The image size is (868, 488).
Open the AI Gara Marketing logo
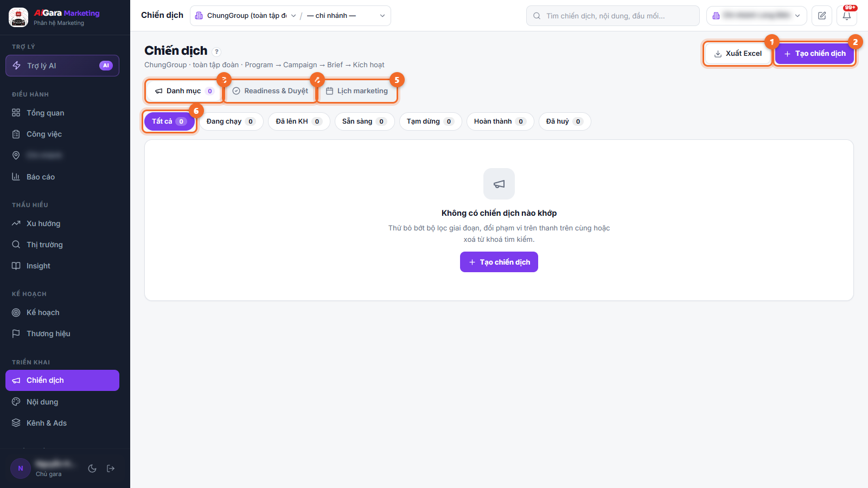coord(18,17)
